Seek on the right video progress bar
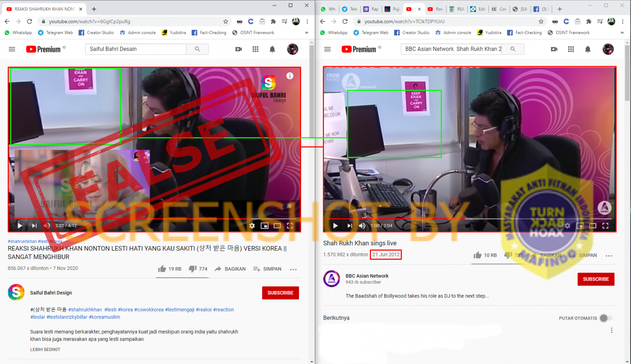631x364 pixels. coord(470,219)
